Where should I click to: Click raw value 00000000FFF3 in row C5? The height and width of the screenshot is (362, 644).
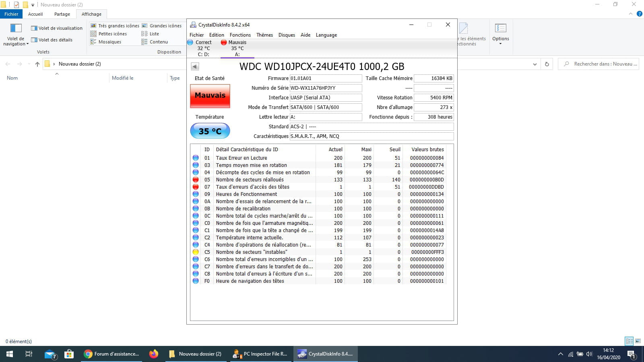[x=427, y=252]
